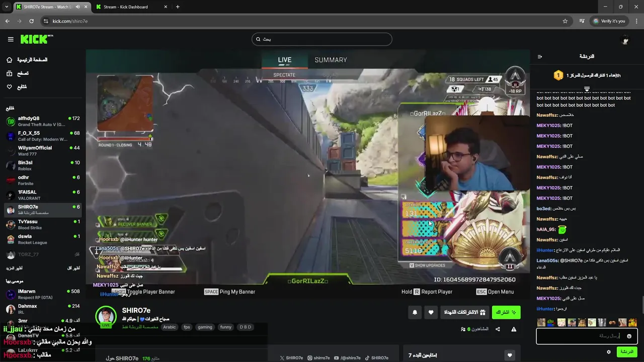Open the tab search dropdown arrow
This screenshot has width=644, height=362.
coord(7,7)
